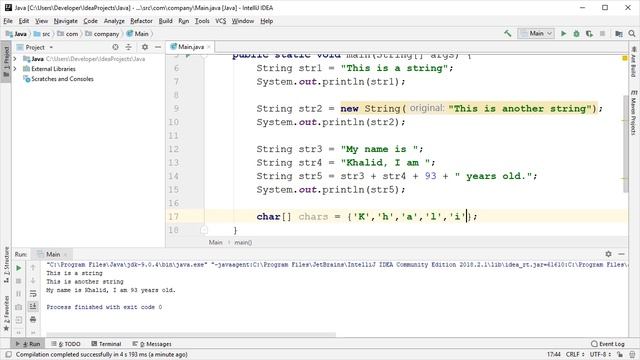Toggle tool window bars via bottom-left status icon
Screen dimensions: 640x360
8,354
